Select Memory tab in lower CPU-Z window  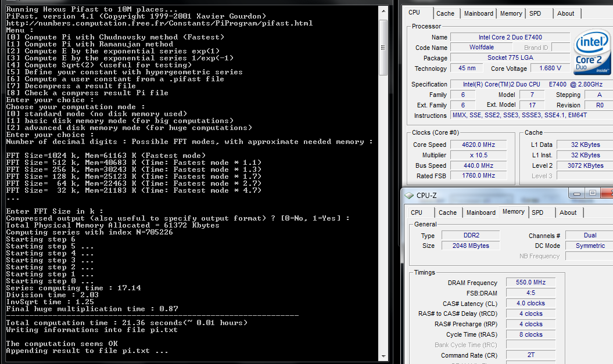point(514,212)
